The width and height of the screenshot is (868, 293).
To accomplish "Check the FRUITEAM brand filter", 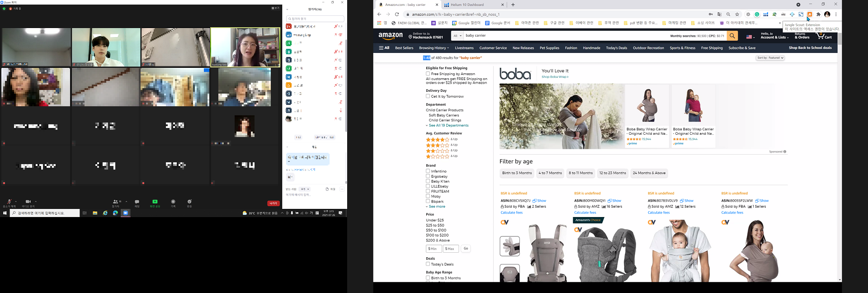I will pos(428,191).
